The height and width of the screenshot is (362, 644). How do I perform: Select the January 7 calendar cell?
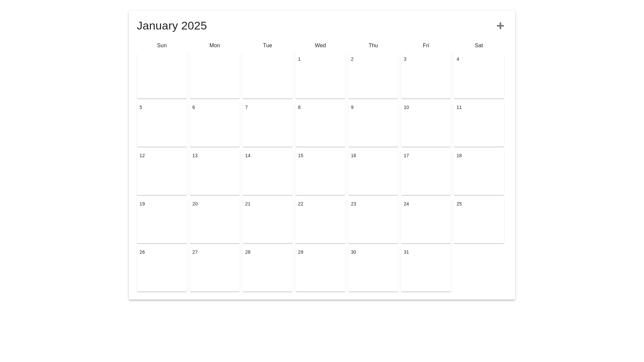point(267,124)
